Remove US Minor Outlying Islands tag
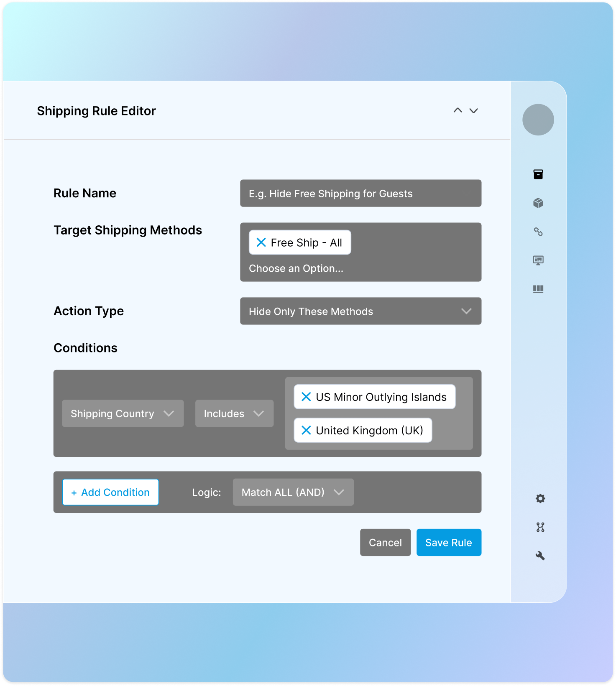Viewport: 616px width, 686px height. tap(306, 397)
